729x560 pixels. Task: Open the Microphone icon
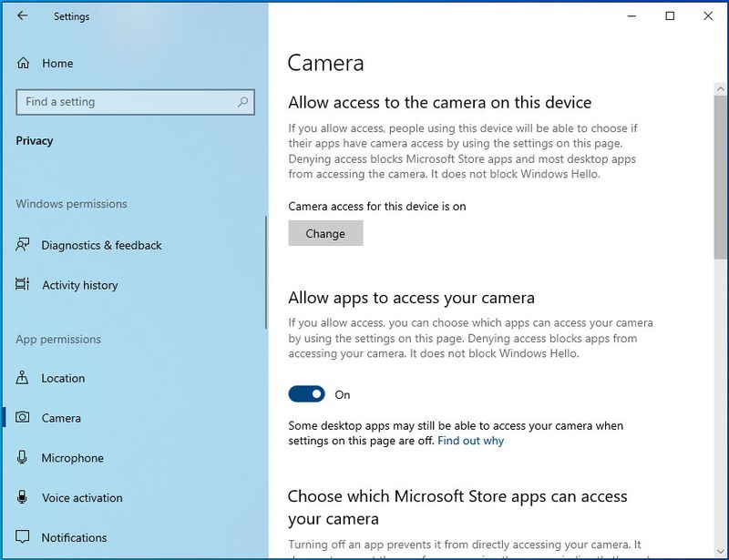click(x=22, y=457)
